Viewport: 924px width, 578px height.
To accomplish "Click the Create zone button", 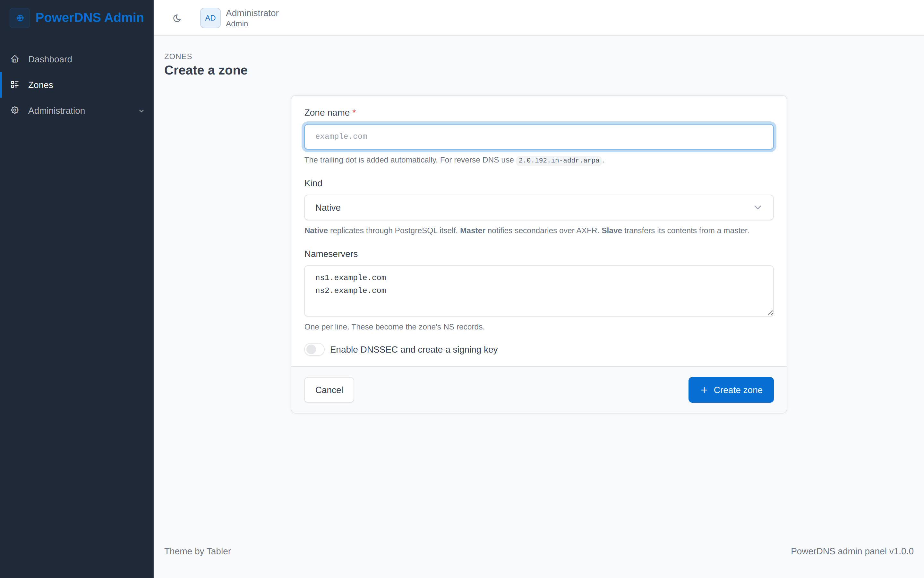I will tap(731, 390).
